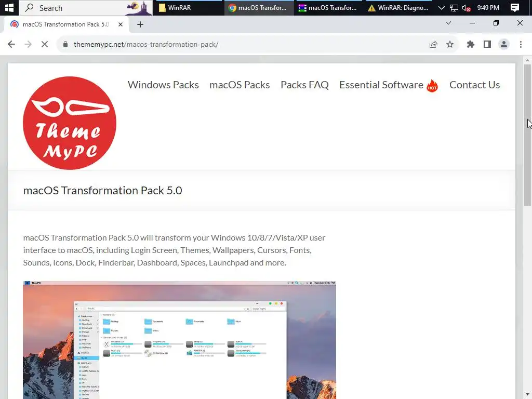
Task: Open a new browser tab
Action: pos(140,24)
